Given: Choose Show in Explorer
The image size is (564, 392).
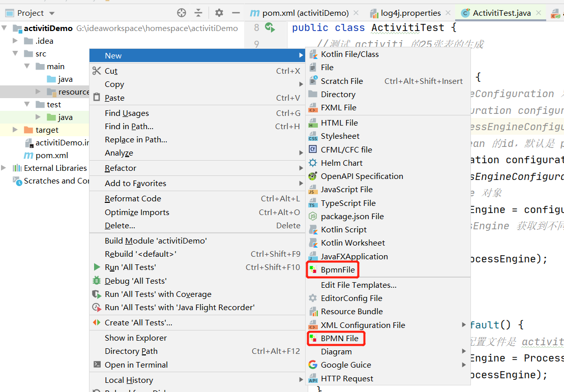Looking at the screenshot, I should (197, 338).
